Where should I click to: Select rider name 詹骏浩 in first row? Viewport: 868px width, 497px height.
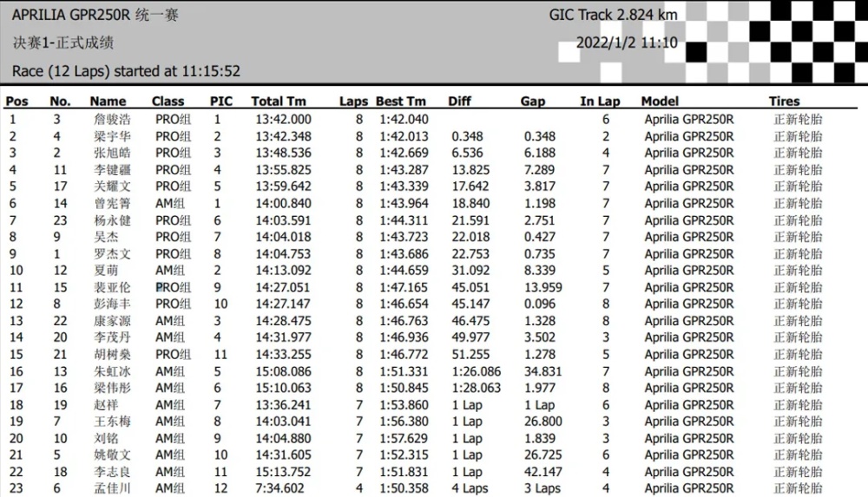[112, 120]
